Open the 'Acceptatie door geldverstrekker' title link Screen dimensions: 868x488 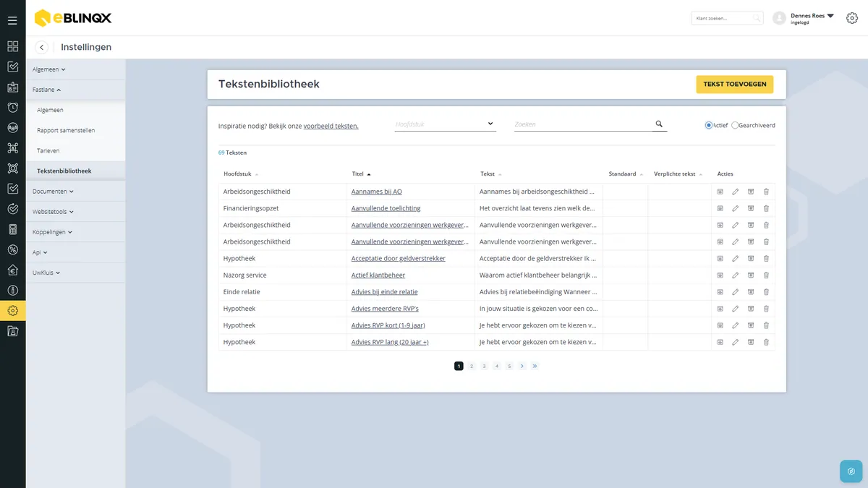coord(399,259)
